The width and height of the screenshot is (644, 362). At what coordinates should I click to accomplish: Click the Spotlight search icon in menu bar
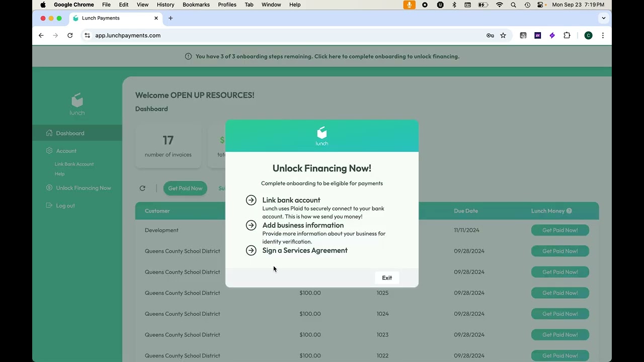(x=513, y=5)
